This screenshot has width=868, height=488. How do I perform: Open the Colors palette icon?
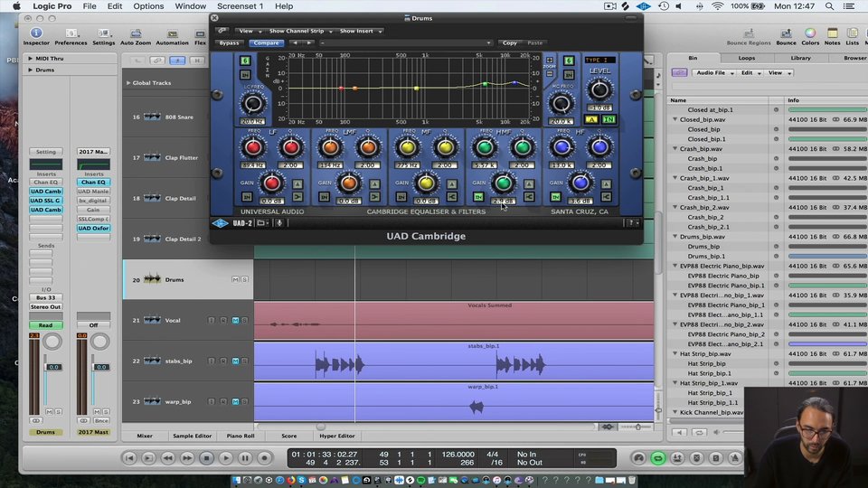(810, 33)
